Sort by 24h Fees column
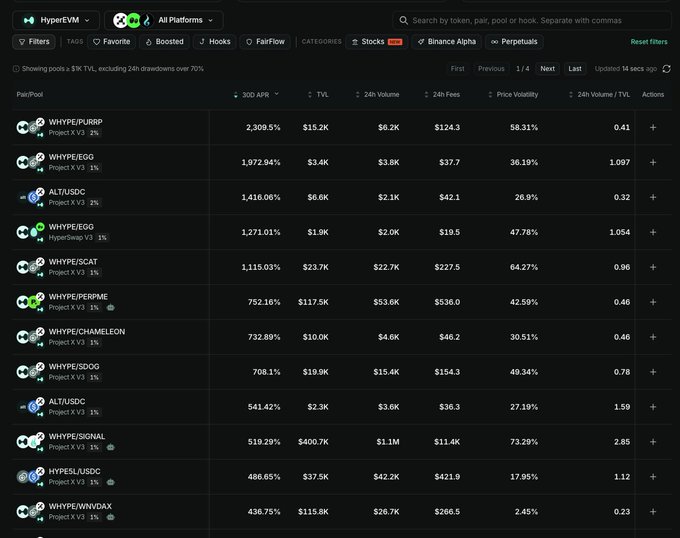Image resolution: width=680 pixels, height=538 pixels. point(442,95)
